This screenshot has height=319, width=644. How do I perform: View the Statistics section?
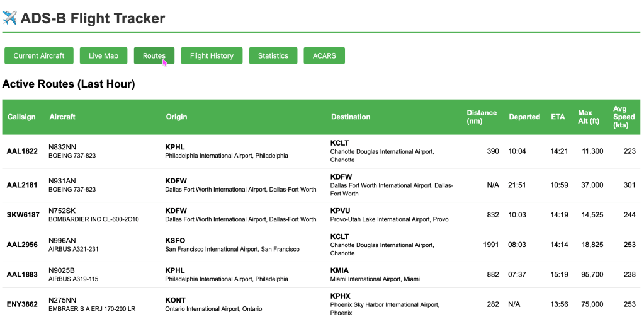pos(273,55)
